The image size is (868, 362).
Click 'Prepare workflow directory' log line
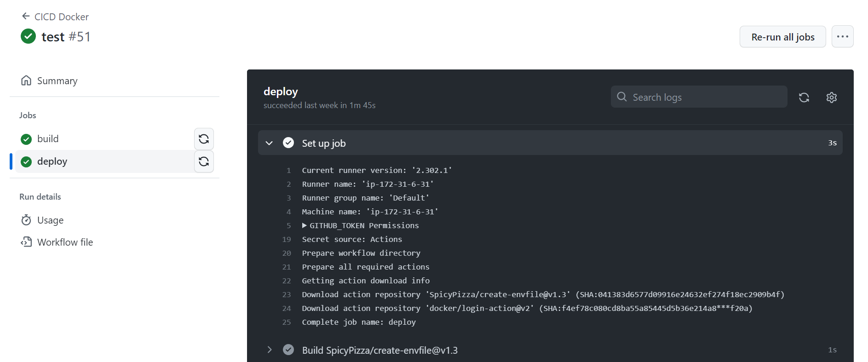pyautogui.click(x=361, y=253)
